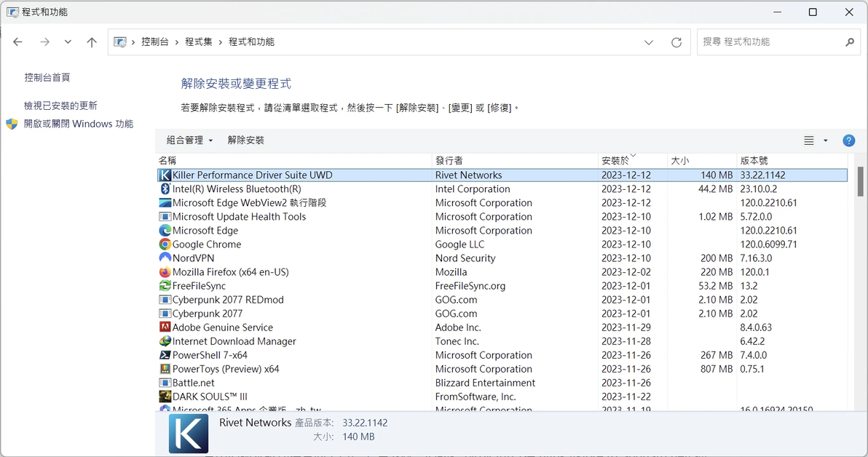Screen dimensions: 868x457
Task: Expand the address bar history chevron
Action: pos(649,42)
